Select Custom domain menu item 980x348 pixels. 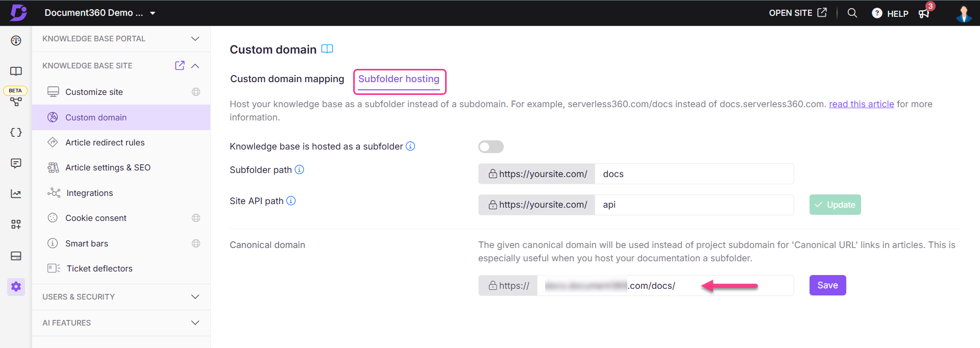tap(121, 117)
